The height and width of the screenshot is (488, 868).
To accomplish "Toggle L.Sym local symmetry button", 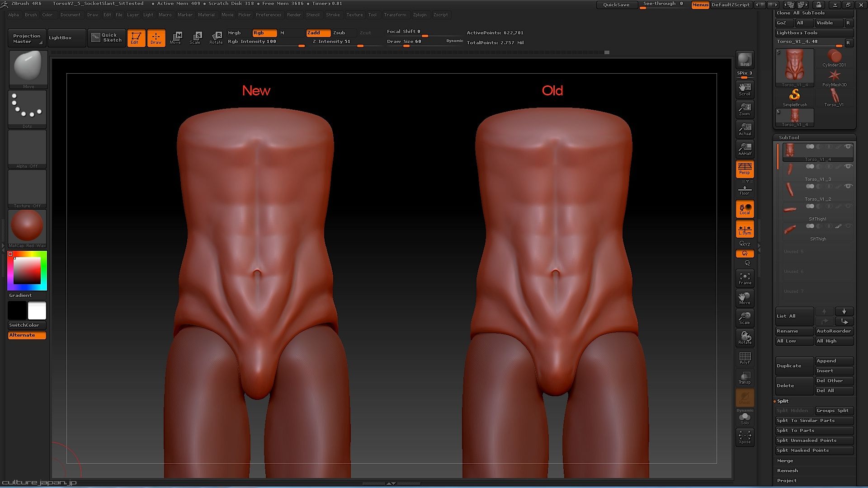I will tap(745, 230).
